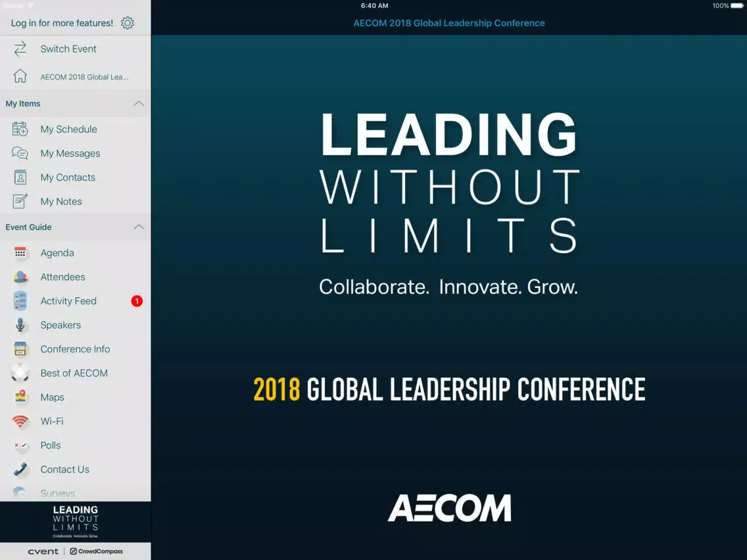Screen dimensions: 747x560
Task: Open Polls label
Action: click(50, 445)
